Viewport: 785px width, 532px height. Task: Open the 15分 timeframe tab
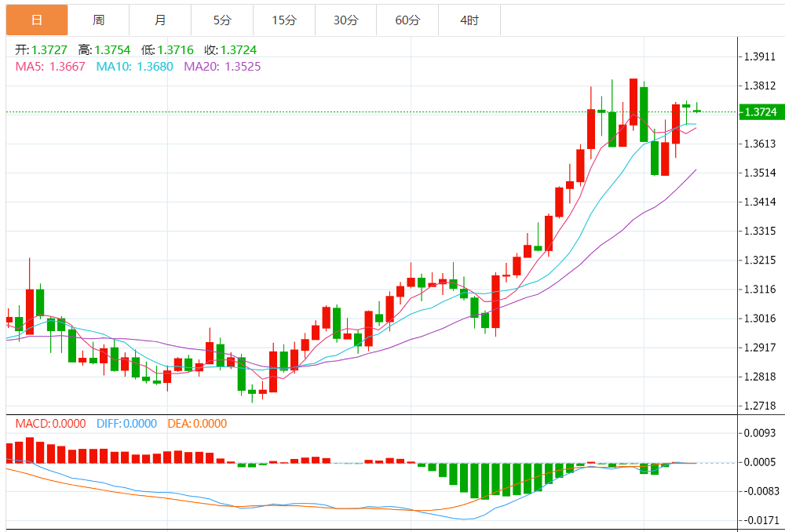(x=284, y=20)
